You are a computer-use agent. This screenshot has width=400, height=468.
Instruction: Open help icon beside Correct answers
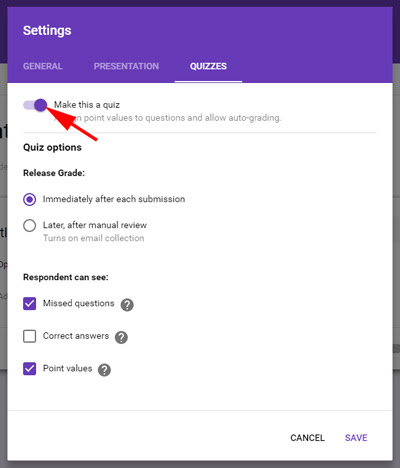[x=121, y=337]
